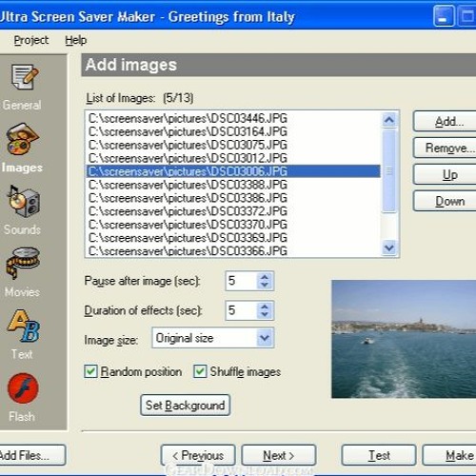This screenshot has height=476, width=476.
Task: Select DSC03164.JPG in the list
Action: coord(233,131)
